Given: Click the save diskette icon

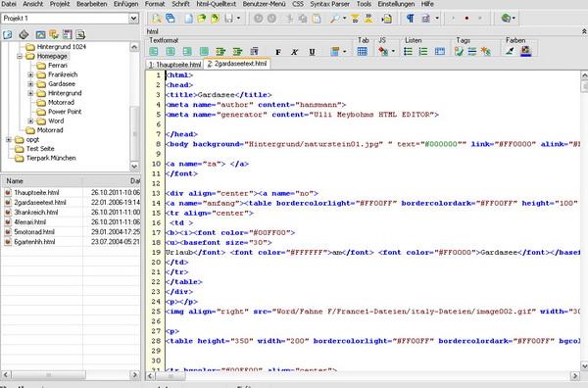Looking at the screenshot, I should click(228, 19).
